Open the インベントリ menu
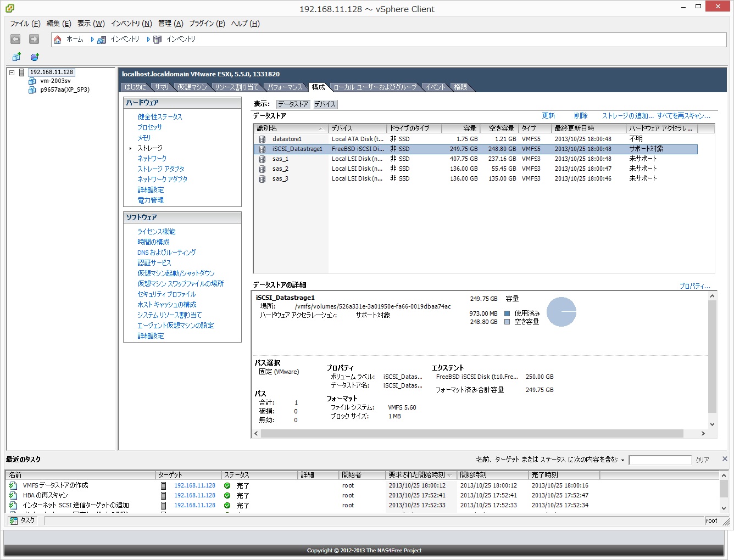The image size is (734, 560). click(x=131, y=24)
